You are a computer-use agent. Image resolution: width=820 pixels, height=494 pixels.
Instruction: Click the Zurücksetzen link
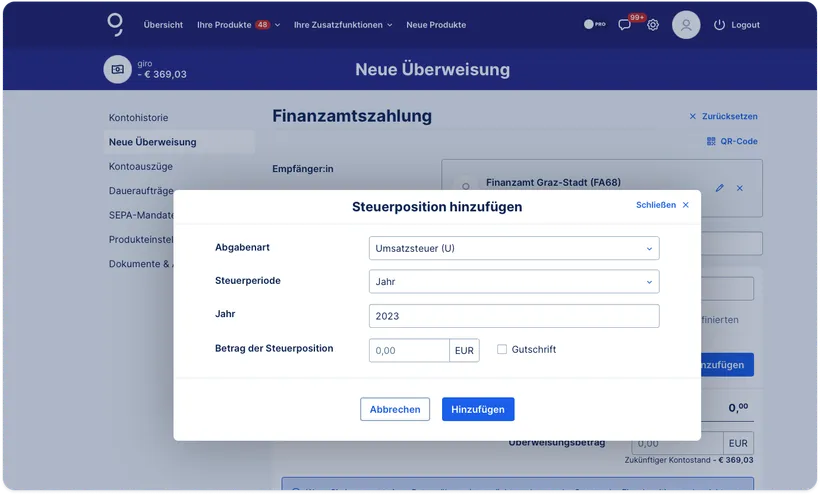click(x=730, y=116)
